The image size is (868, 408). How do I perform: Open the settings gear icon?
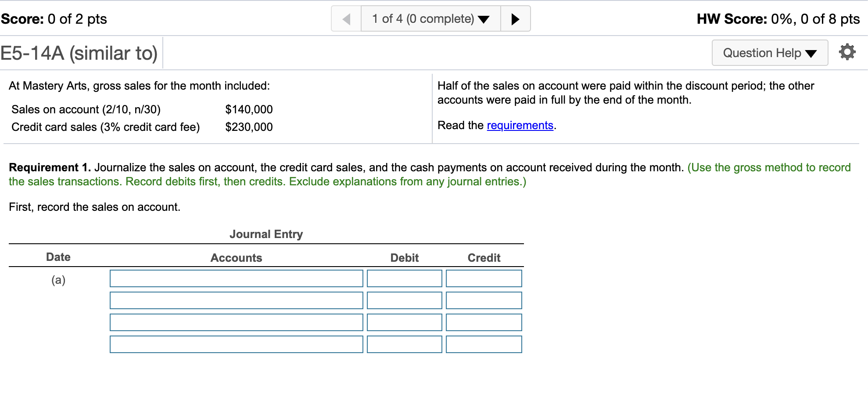coord(847,52)
